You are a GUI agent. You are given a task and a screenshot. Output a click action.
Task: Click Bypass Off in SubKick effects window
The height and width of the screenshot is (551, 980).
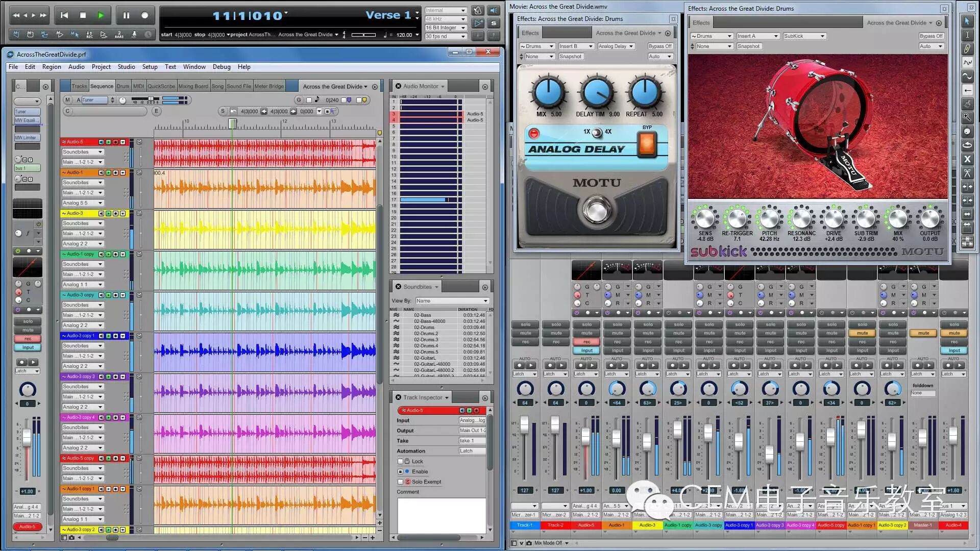pyautogui.click(x=931, y=36)
